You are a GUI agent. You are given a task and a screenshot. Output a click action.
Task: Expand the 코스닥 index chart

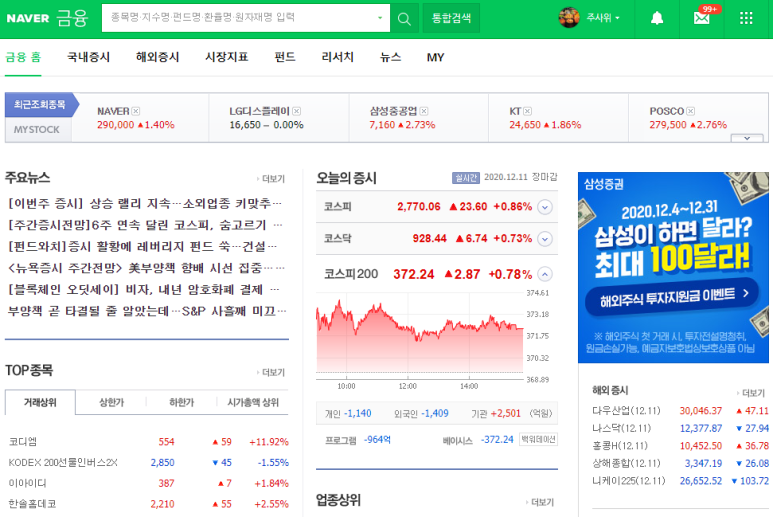pyautogui.click(x=545, y=239)
